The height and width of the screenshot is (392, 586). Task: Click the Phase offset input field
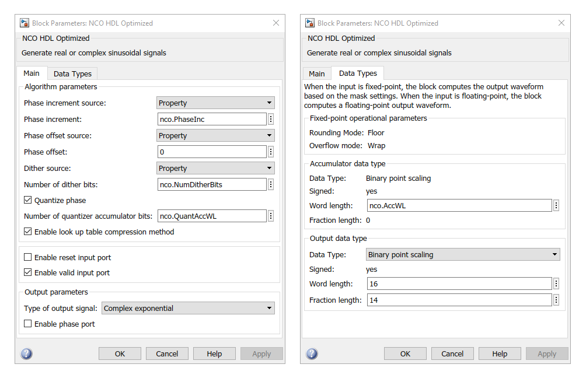pos(212,152)
